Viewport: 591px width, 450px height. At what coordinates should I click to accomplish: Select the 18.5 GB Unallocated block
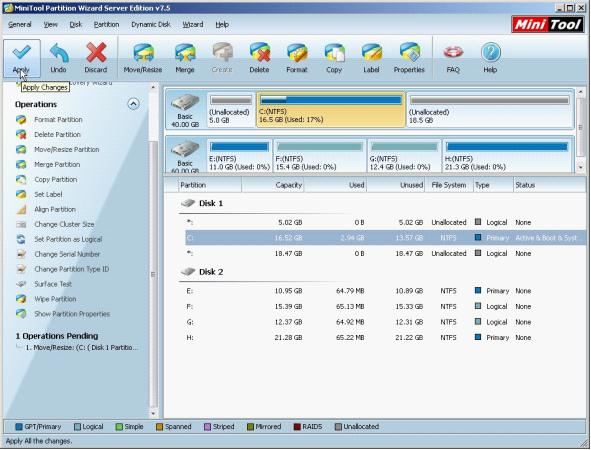point(489,110)
